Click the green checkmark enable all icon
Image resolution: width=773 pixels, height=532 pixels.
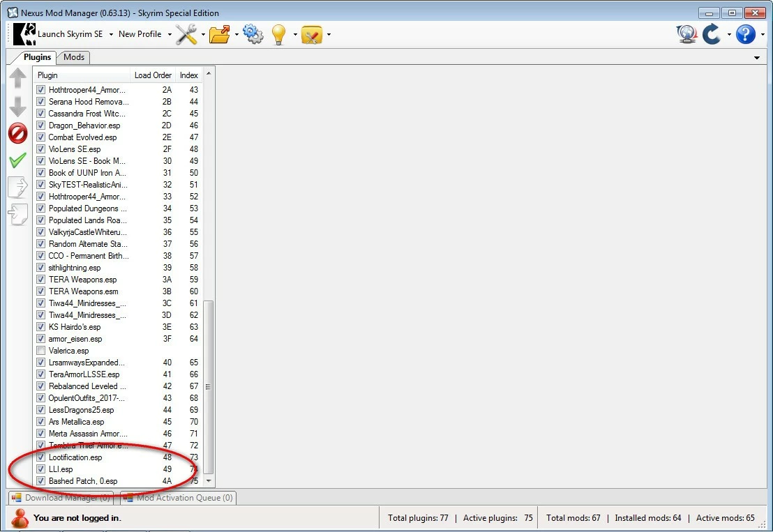point(17,160)
